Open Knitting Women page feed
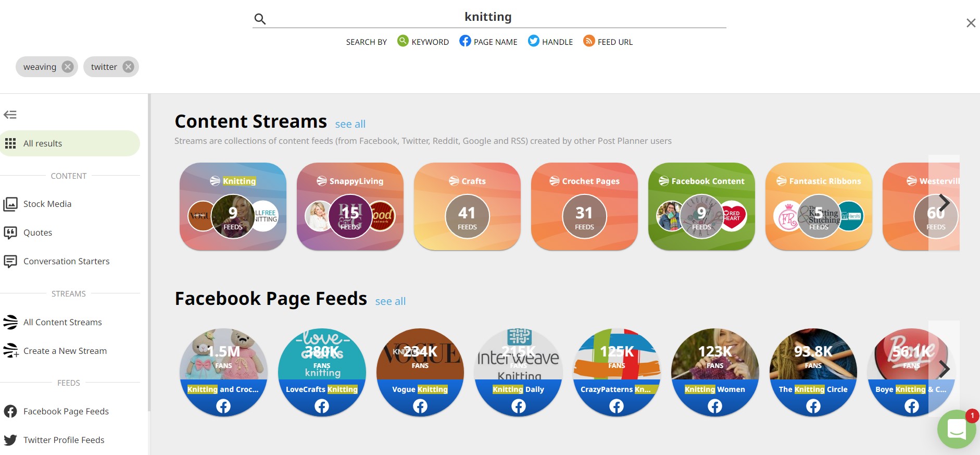Viewport: 980px width, 455px height. 715,372
